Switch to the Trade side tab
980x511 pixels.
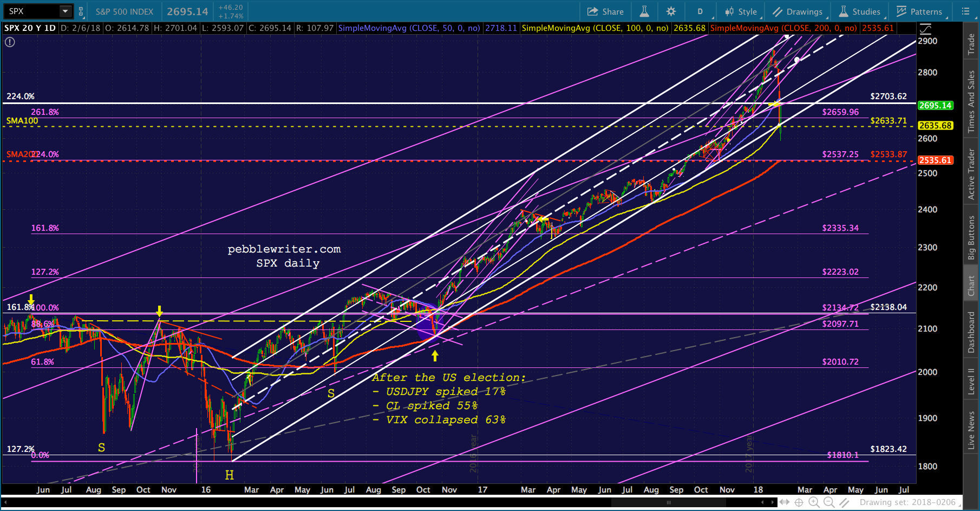971,44
